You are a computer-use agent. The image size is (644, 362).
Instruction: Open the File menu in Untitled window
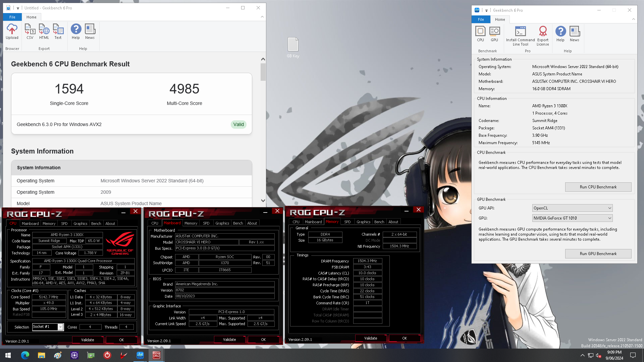(12, 17)
